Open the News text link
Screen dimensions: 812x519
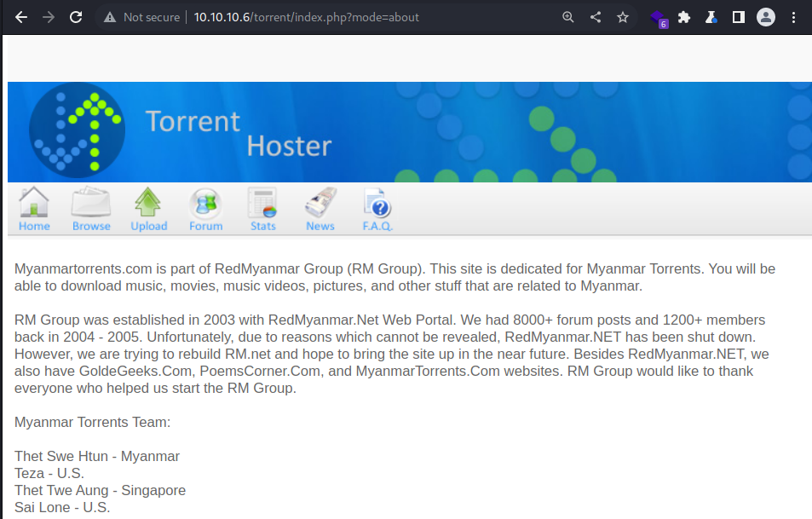[x=320, y=226]
